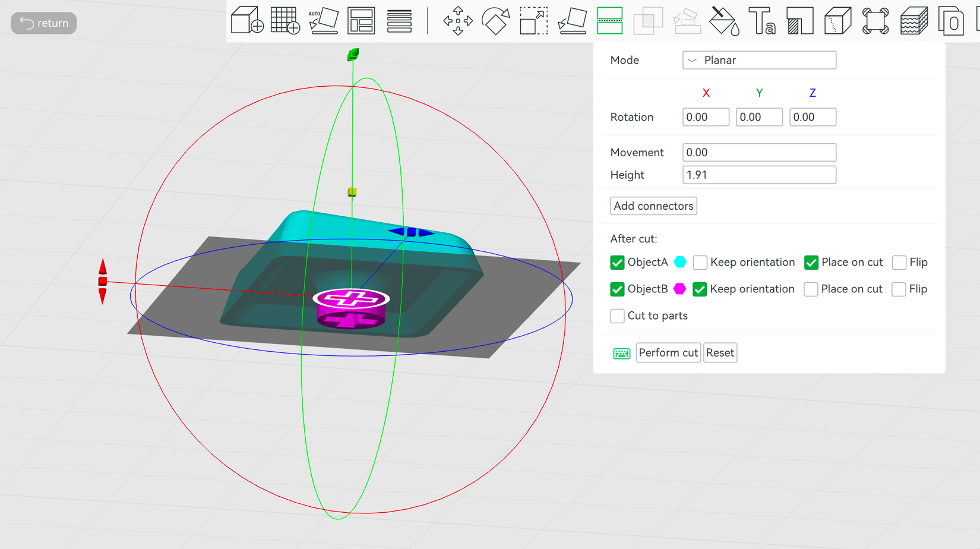Click the Rotation Z input field

(813, 117)
